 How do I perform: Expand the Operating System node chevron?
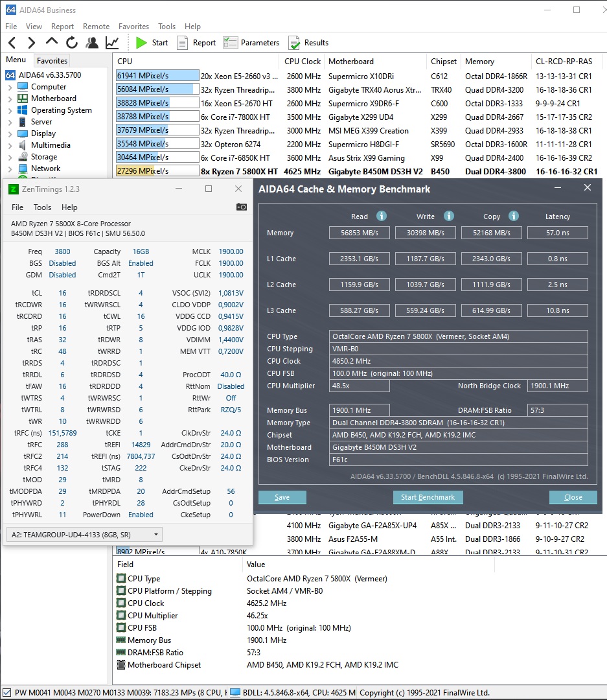pos(10,110)
